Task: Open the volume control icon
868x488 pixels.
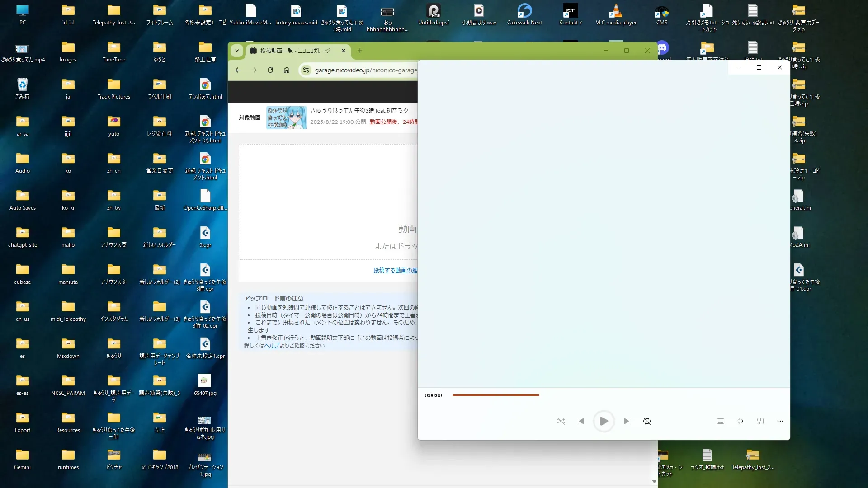Action: coord(740,421)
